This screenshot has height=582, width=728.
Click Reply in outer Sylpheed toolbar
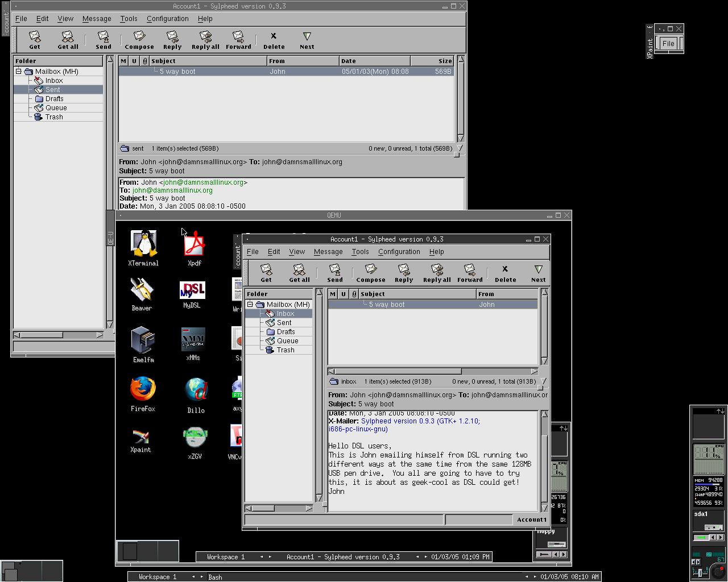pyautogui.click(x=172, y=40)
